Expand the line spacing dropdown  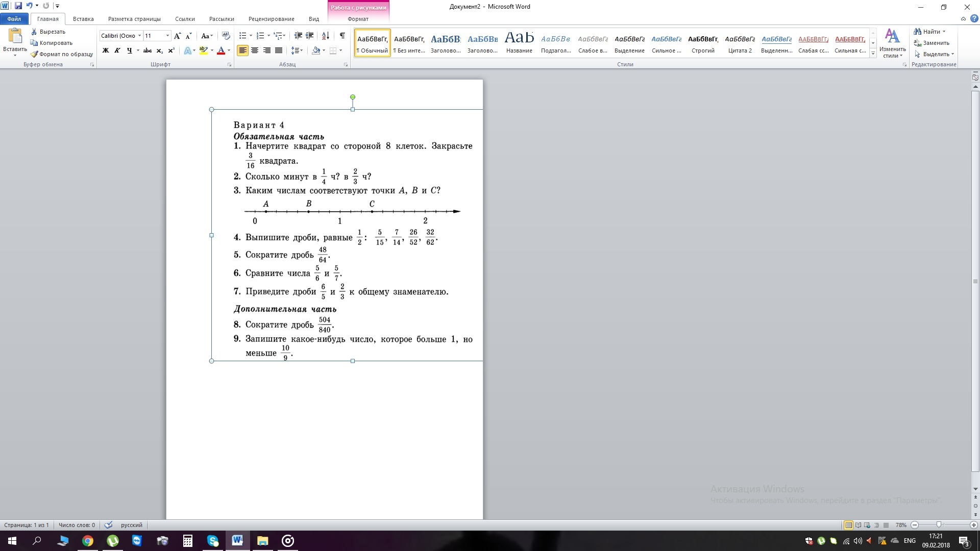click(x=302, y=51)
